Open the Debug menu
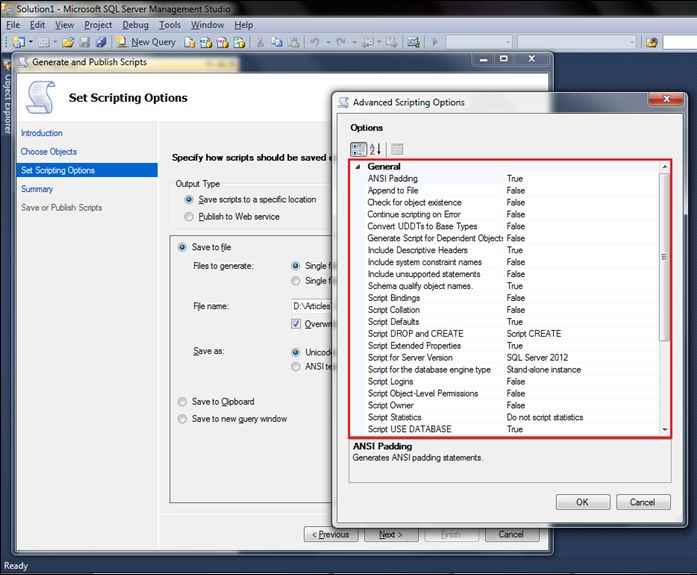697x575 pixels. click(x=136, y=25)
